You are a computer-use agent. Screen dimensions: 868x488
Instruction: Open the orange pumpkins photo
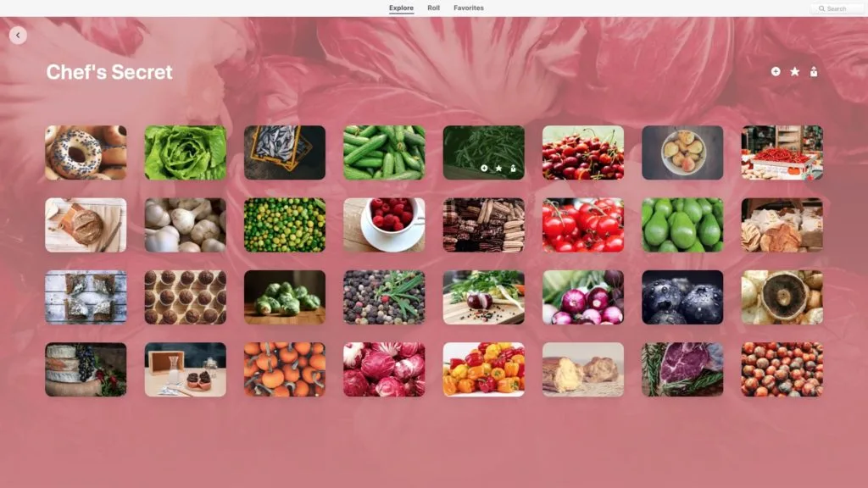[285, 369]
